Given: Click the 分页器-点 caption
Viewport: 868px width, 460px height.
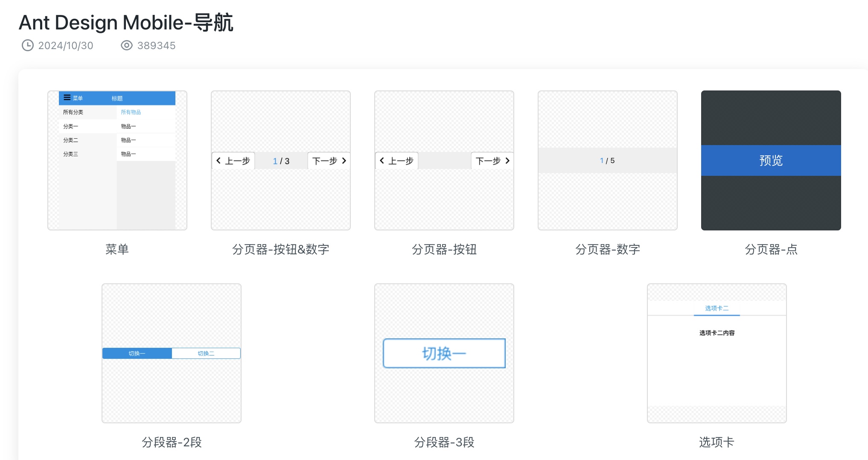Looking at the screenshot, I should coord(771,249).
